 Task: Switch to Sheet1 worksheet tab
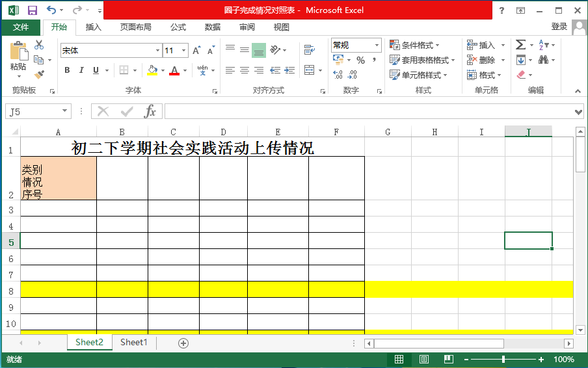tap(134, 342)
